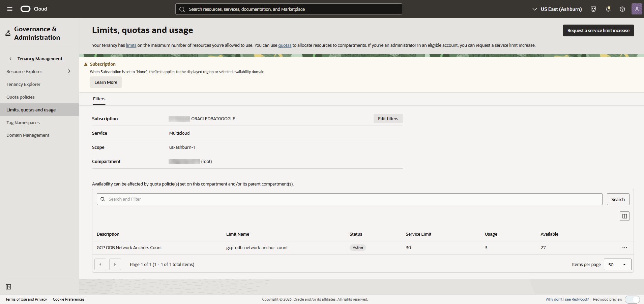Follow the 'quotas' hyperlink
The width and height of the screenshot is (644, 304).
point(285,45)
